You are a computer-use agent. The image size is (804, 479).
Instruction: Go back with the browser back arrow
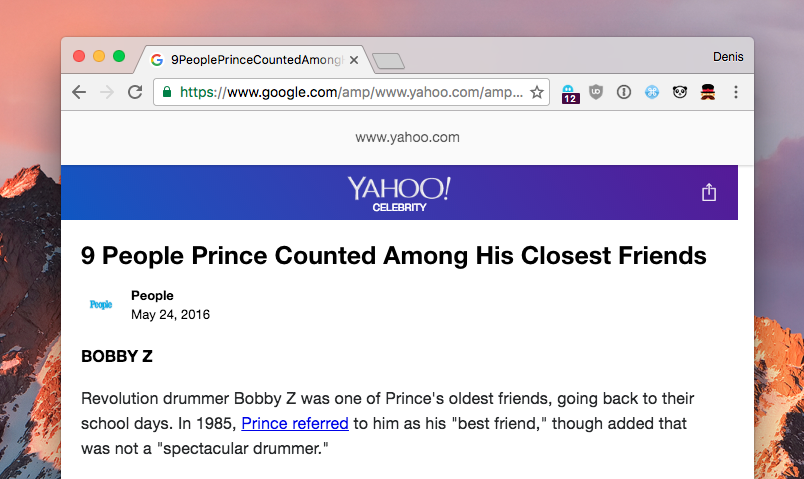point(79,92)
